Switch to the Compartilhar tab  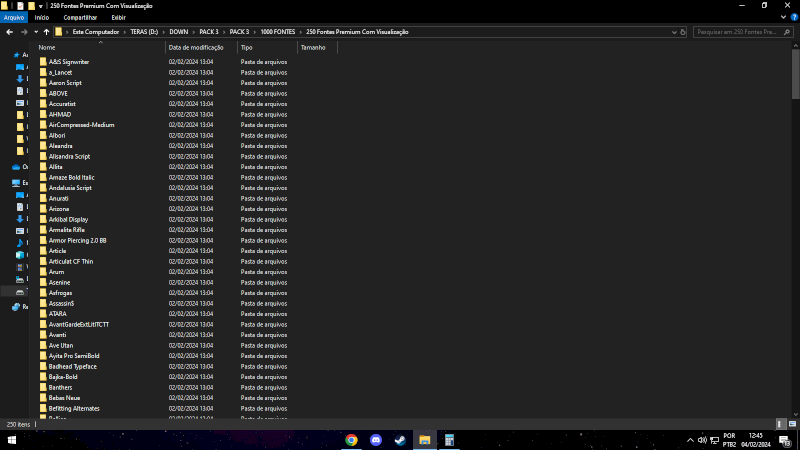pos(80,17)
